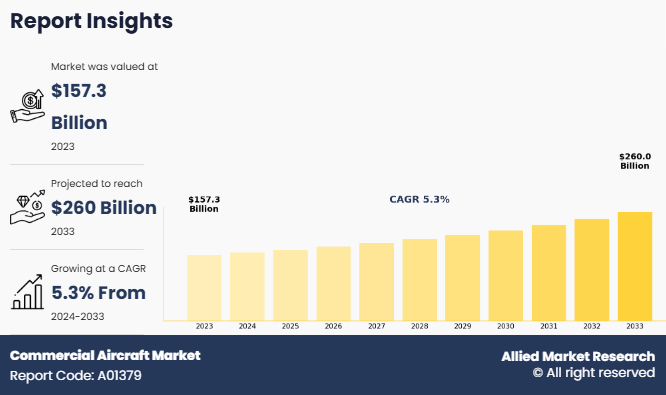The image size is (666, 395).
Task: Click the 5.3% From growth rate text
Action: click(x=99, y=293)
